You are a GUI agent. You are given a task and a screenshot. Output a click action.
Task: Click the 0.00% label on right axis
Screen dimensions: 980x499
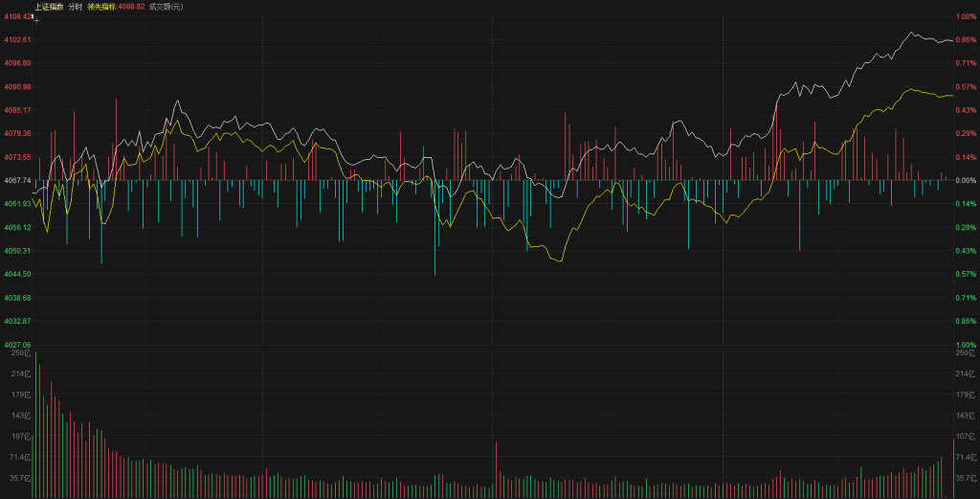(x=964, y=180)
